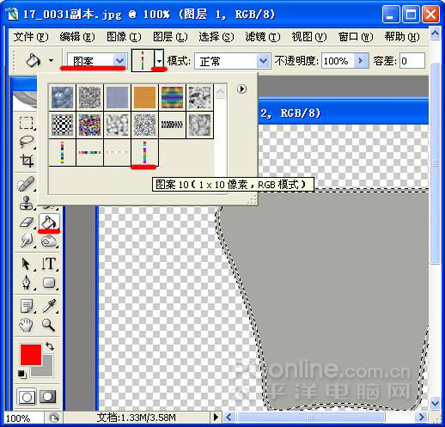Screen dimensions: 445x427
Task: Open the 图层(L) menu
Action: point(170,36)
